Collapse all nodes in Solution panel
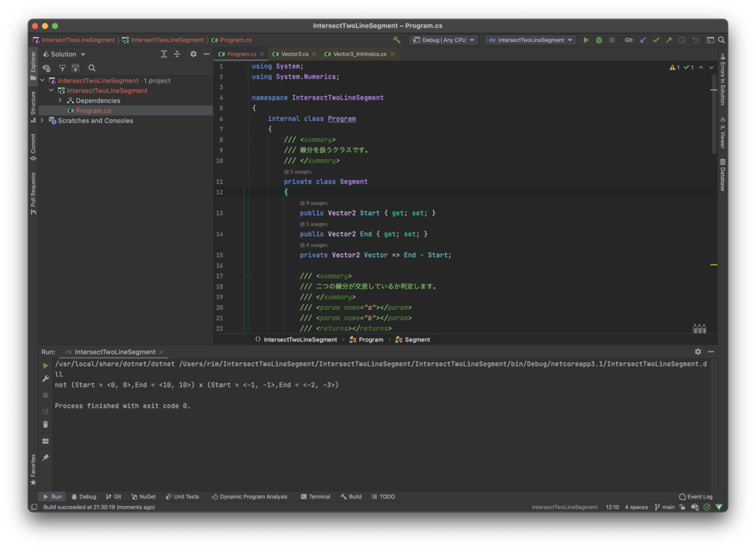 pos(177,54)
